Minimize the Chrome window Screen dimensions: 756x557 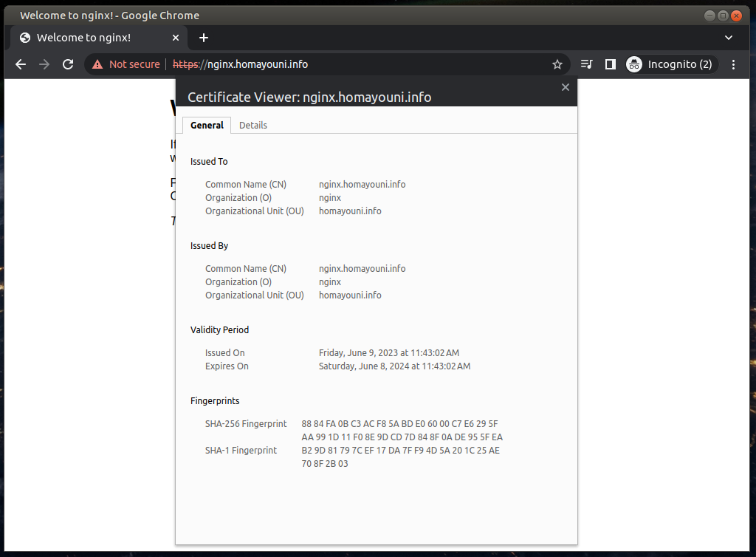[x=709, y=16]
